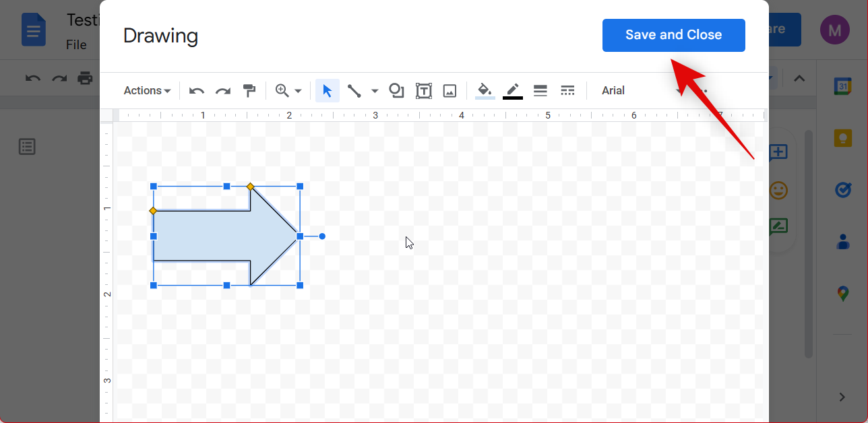
Task: Hide the side panel with the bottom chevron
Action: point(842,397)
